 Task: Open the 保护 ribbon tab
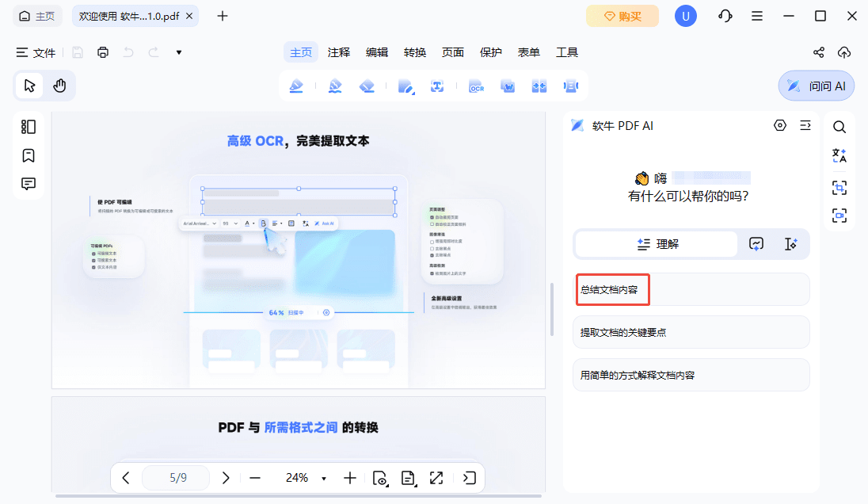[x=491, y=52]
